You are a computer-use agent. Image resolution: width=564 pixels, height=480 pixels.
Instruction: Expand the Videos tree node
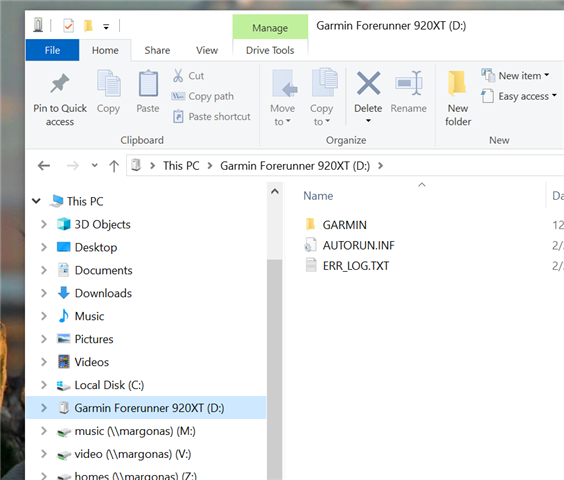click(x=44, y=362)
